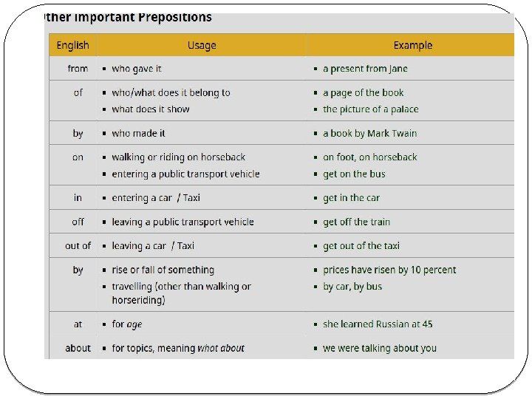Click 'leaving a public transport vehicle' usage

click(183, 222)
